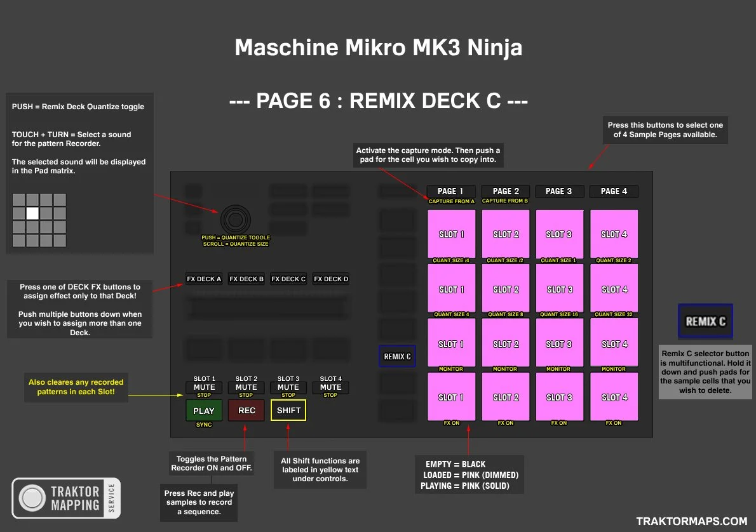Open the TRAKTORMAPS.COM link
756x532 pixels.
tap(691, 521)
